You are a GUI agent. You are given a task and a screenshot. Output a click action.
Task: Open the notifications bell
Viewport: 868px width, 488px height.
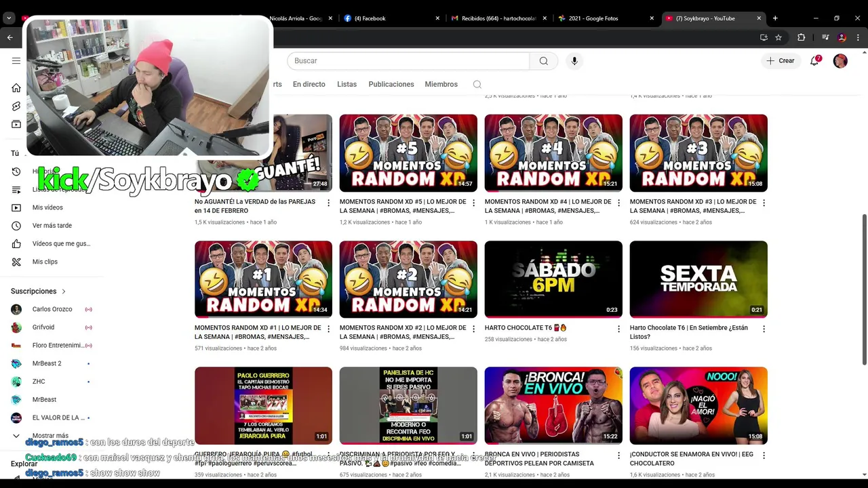click(815, 61)
